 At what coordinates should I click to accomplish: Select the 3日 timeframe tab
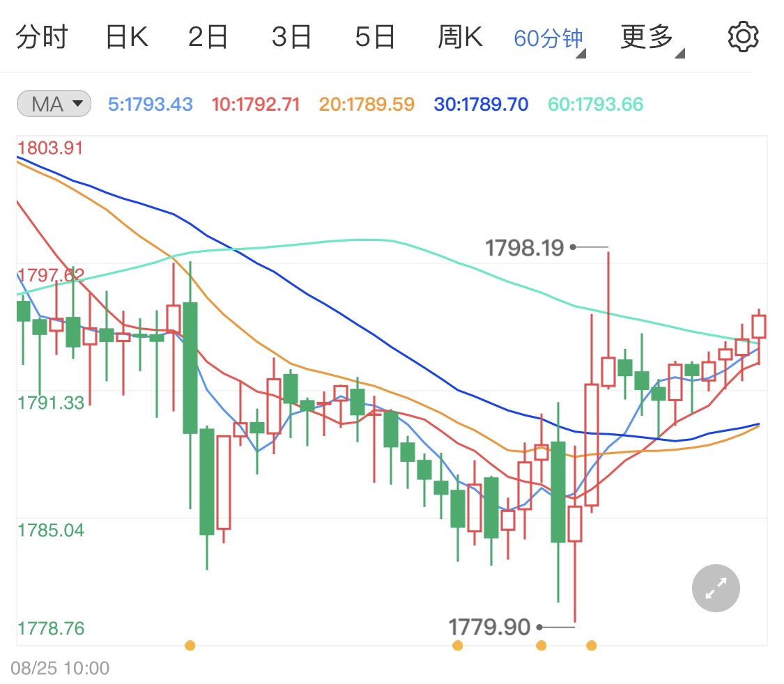coord(291,37)
